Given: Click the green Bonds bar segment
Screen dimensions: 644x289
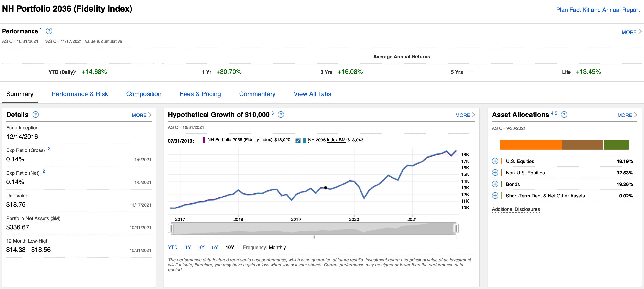Looking at the screenshot, I should pos(616,145).
